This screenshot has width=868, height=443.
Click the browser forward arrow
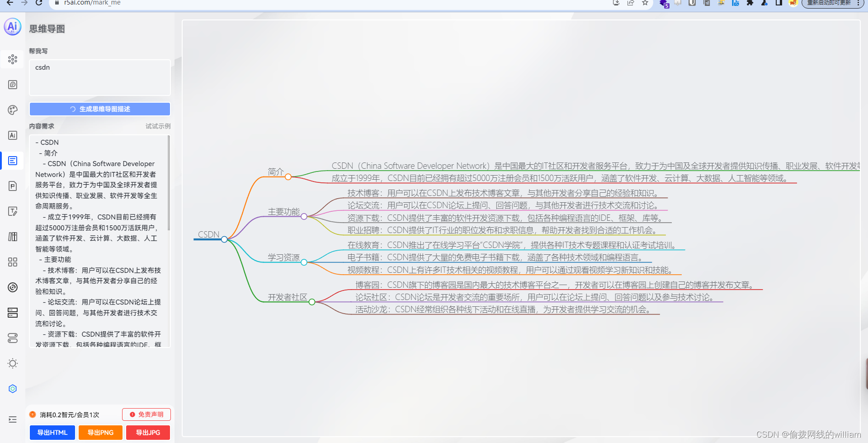24,3
